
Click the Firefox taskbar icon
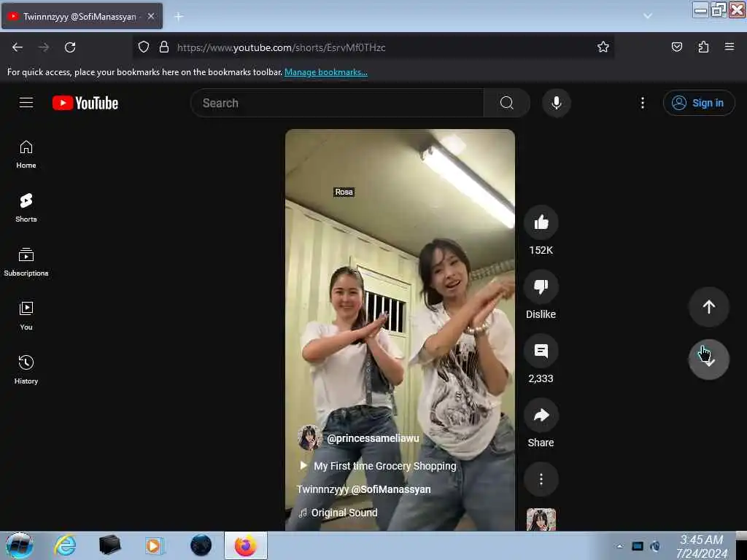point(246,545)
